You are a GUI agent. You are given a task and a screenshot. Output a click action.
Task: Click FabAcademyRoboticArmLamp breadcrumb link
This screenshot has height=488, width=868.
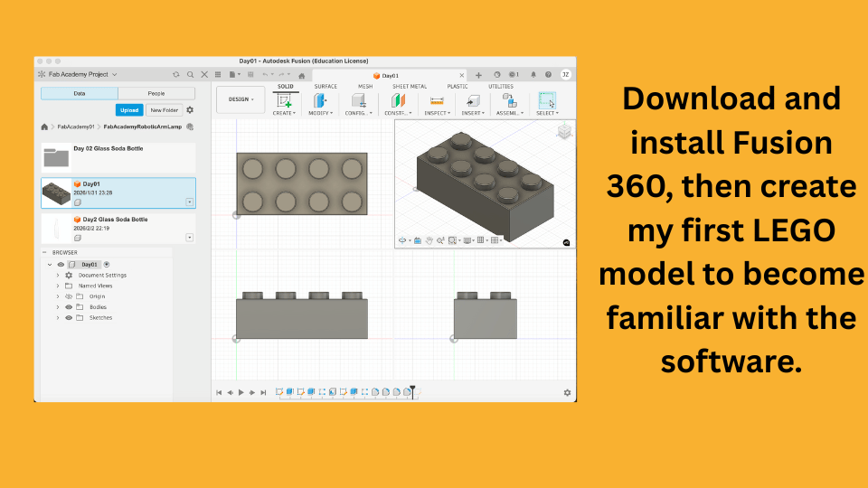(x=142, y=127)
